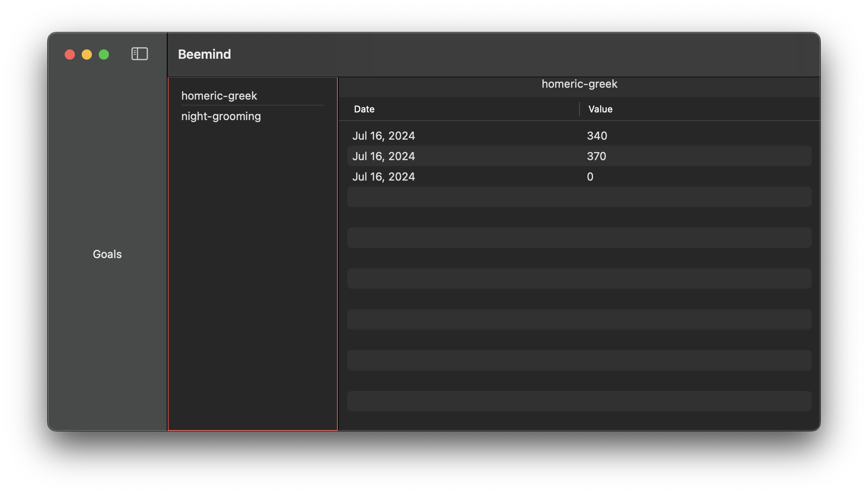Image resolution: width=868 pixels, height=494 pixels.
Task: Open the Goals sidebar item
Action: (x=107, y=254)
